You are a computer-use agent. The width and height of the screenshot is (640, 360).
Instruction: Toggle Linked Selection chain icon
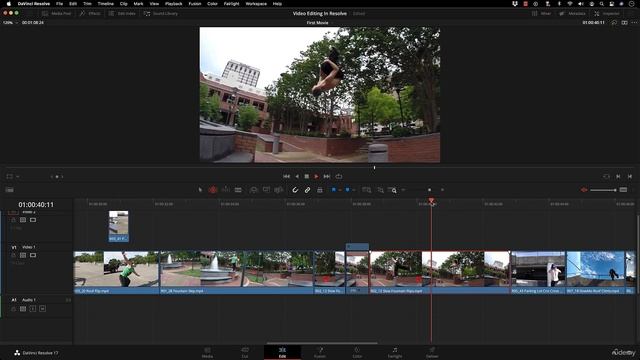click(x=307, y=190)
